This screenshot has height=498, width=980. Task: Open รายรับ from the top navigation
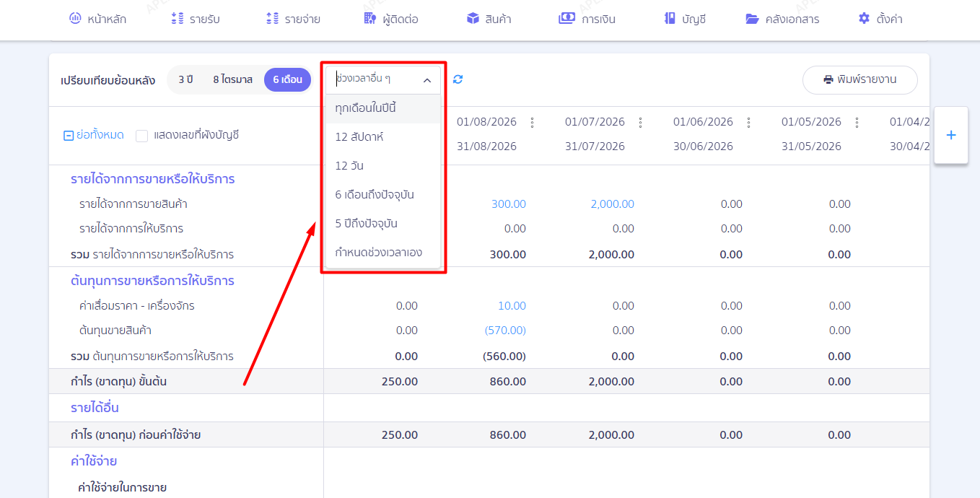coord(196,19)
